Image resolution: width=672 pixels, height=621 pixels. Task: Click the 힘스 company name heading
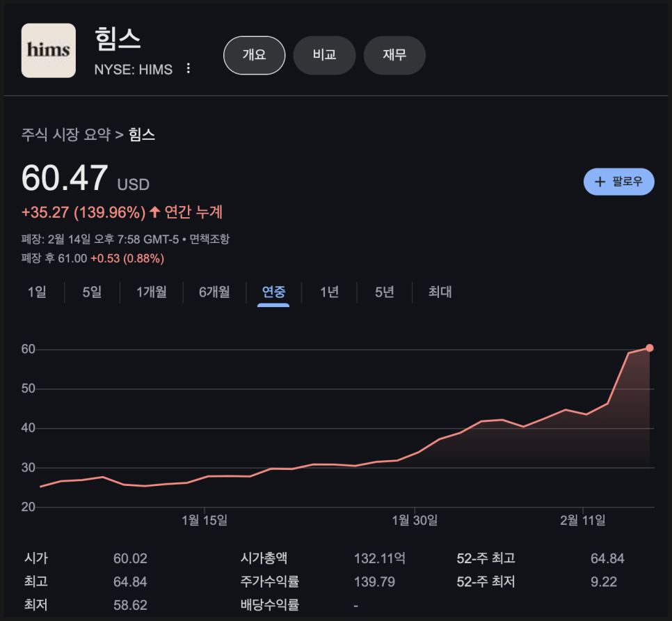118,38
